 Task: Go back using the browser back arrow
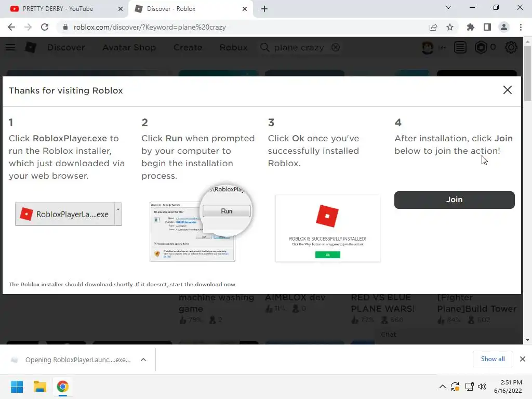click(x=11, y=27)
